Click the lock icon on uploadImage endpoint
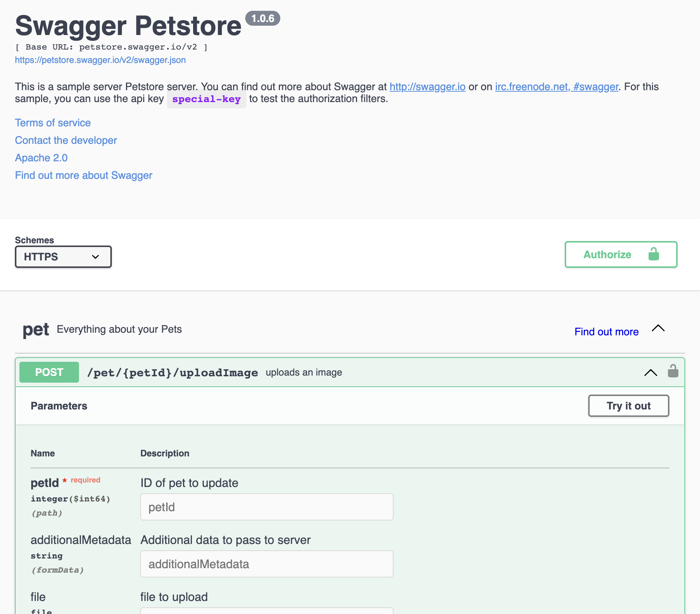The width and height of the screenshot is (700, 614). pos(673,371)
